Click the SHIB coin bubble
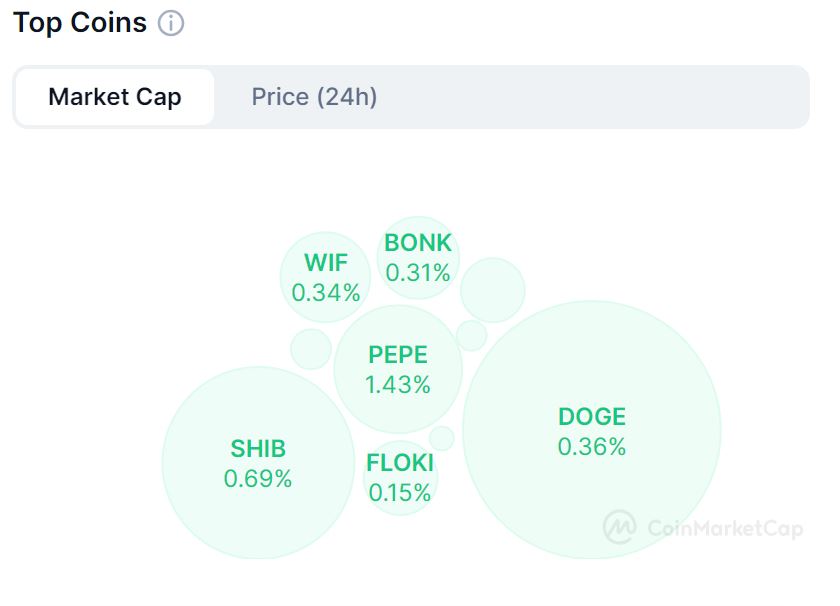This screenshot has width=840, height=606. click(x=258, y=463)
